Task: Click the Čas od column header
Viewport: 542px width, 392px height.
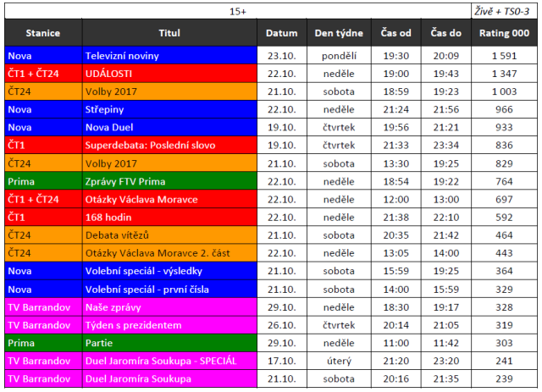Action: click(x=396, y=33)
